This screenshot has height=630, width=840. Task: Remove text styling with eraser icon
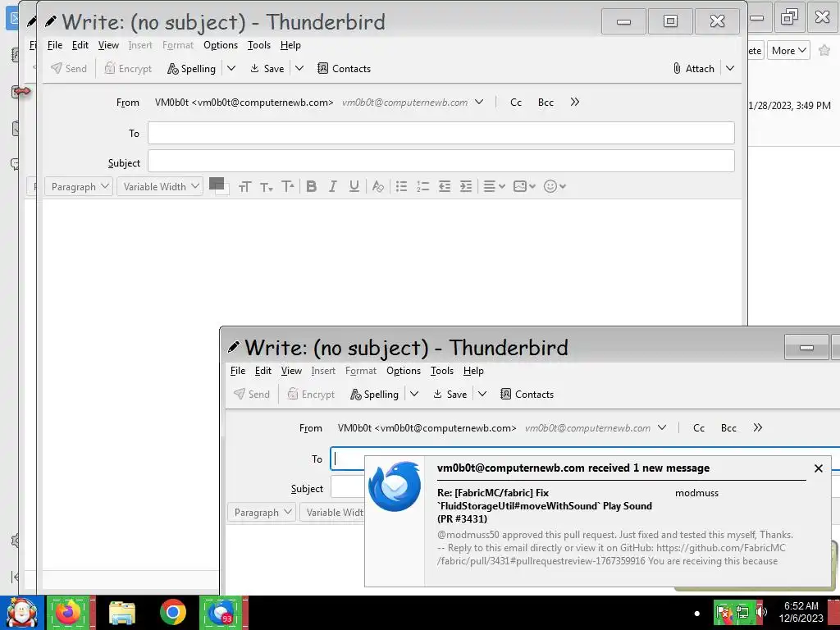(377, 186)
